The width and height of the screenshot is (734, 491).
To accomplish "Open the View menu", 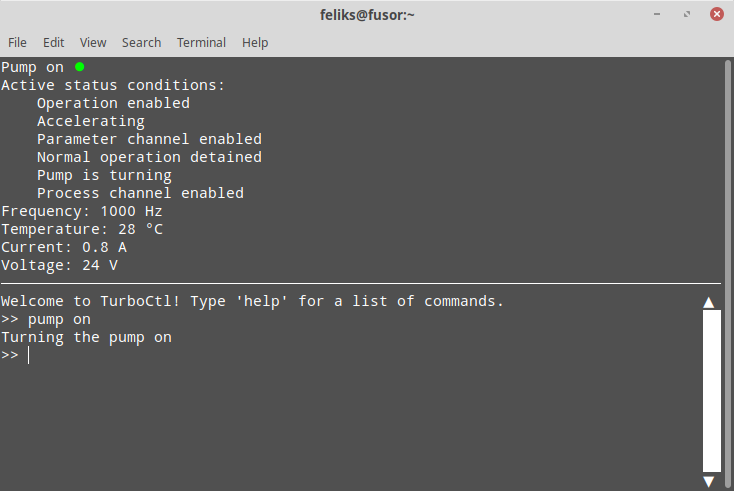I will (93, 43).
